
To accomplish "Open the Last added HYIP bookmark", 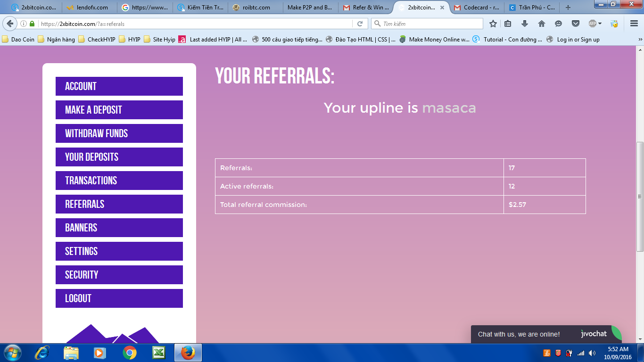I will pyautogui.click(x=213, y=40).
